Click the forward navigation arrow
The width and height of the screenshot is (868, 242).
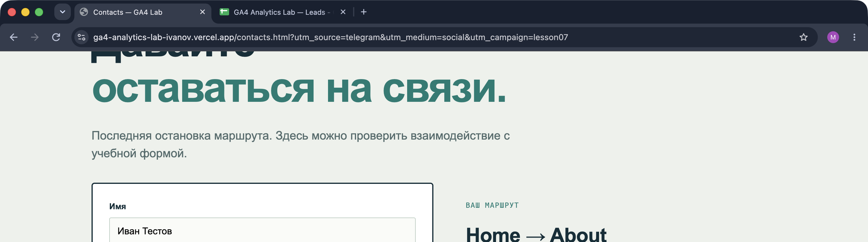point(35,37)
